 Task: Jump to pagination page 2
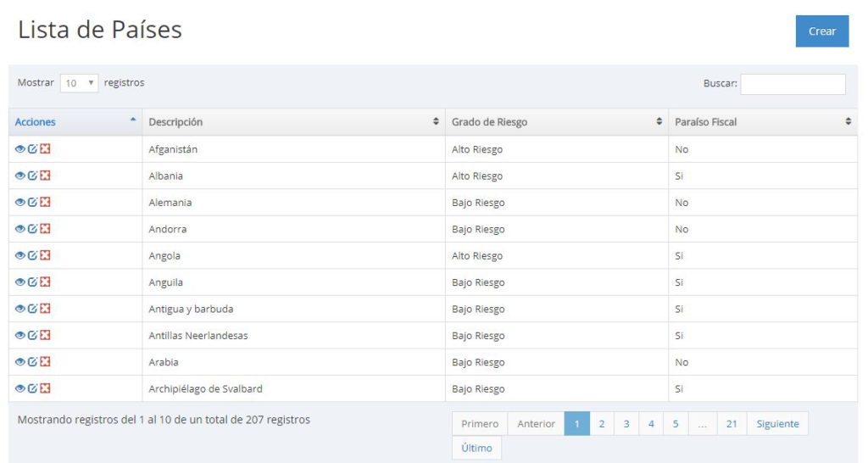(x=602, y=424)
